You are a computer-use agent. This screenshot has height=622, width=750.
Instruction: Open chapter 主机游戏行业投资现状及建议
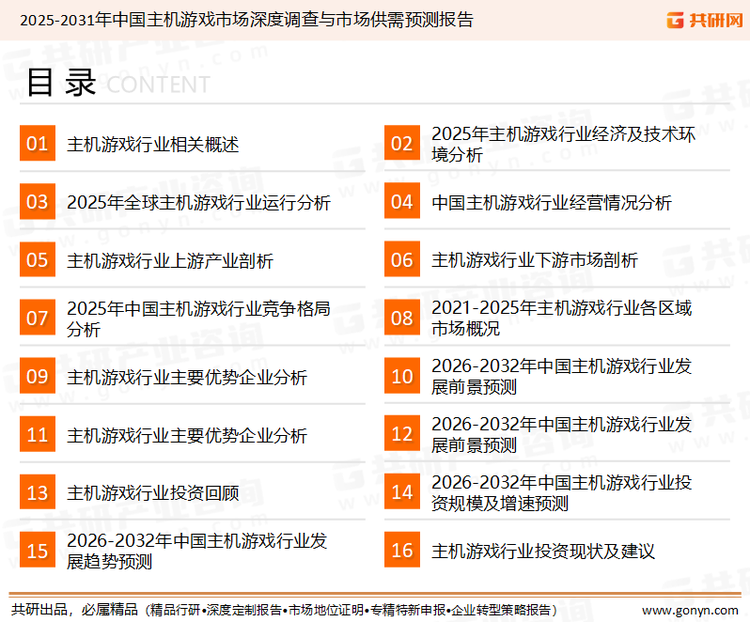(543, 552)
